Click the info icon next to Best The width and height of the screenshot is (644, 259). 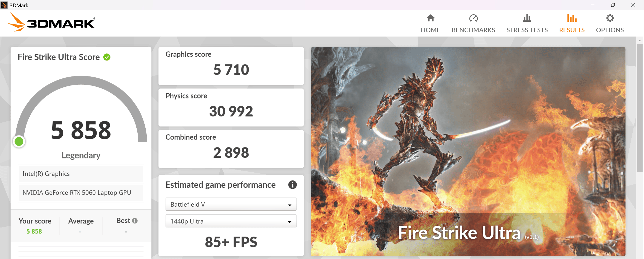tap(135, 221)
